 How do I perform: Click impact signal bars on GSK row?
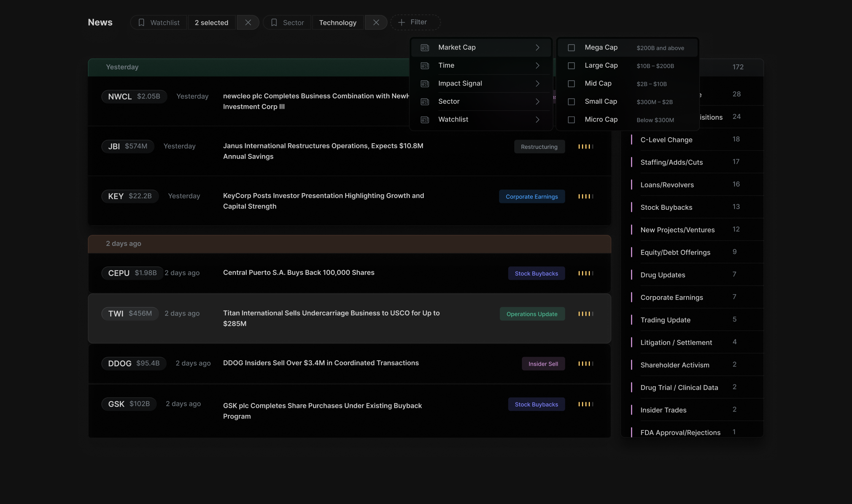click(586, 404)
